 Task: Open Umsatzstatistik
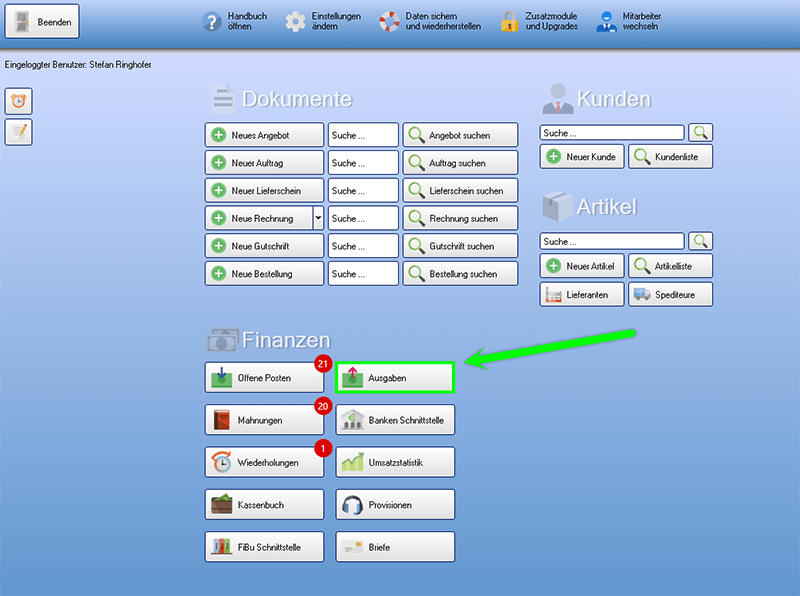click(395, 462)
